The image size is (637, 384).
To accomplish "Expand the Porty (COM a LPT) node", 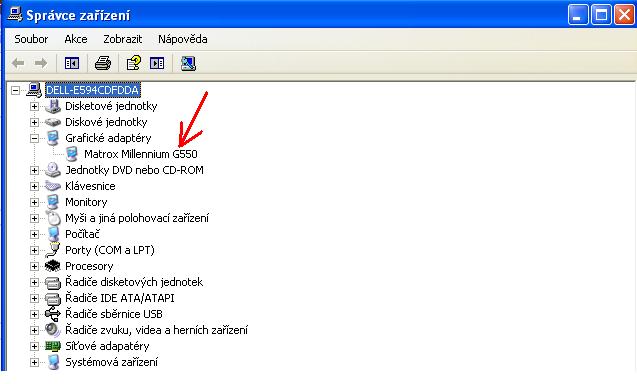I will coord(34,250).
